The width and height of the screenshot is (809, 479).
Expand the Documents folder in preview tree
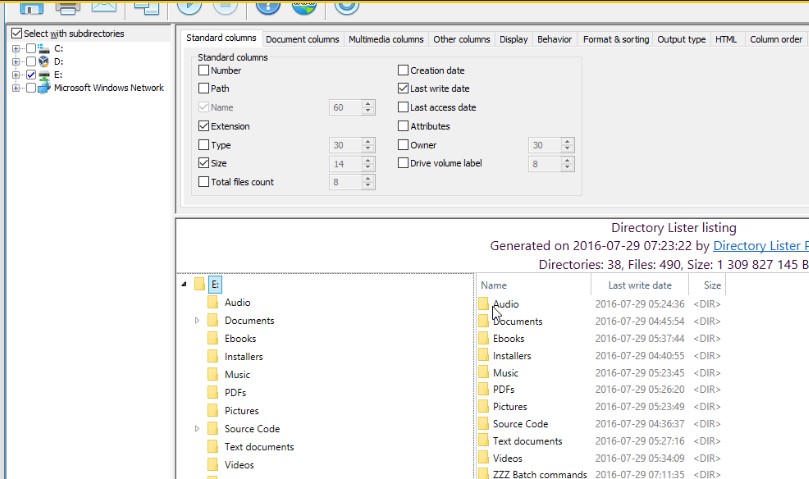click(197, 321)
